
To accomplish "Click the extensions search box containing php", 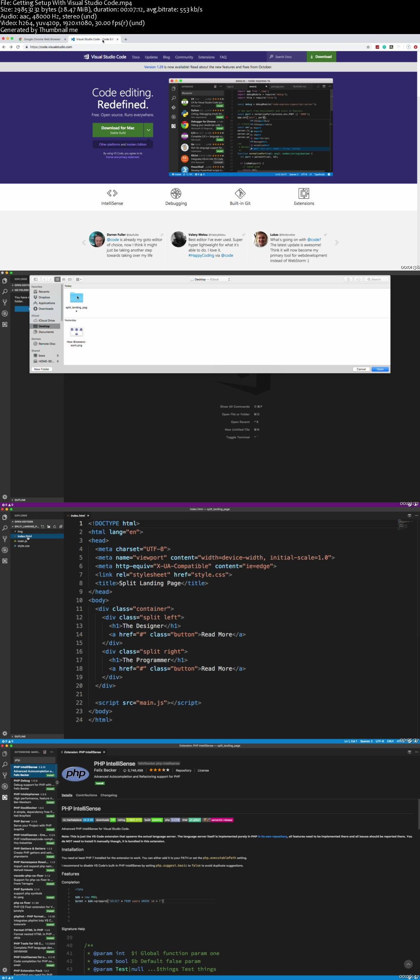I will coord(34,760).
